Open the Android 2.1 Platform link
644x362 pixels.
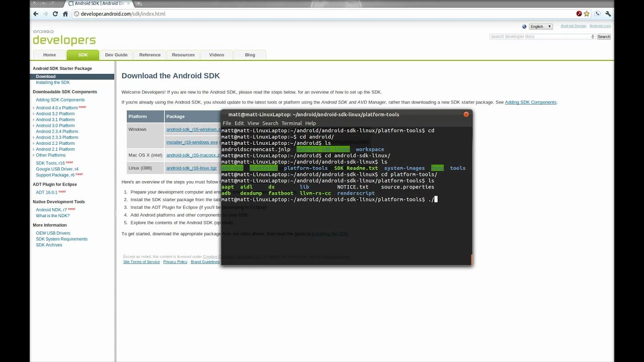tap(55, 149)
